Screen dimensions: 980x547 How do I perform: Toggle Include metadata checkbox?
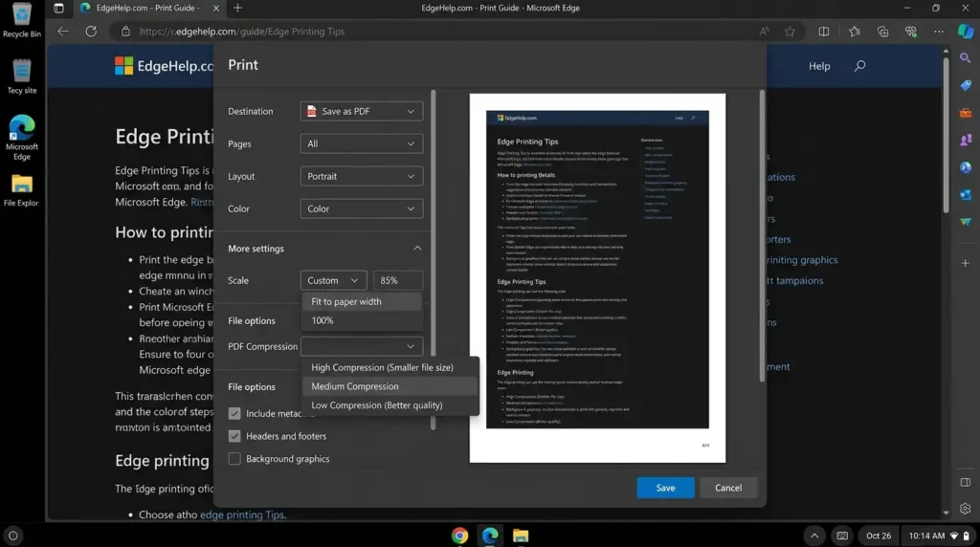click(x=234, y=413)
